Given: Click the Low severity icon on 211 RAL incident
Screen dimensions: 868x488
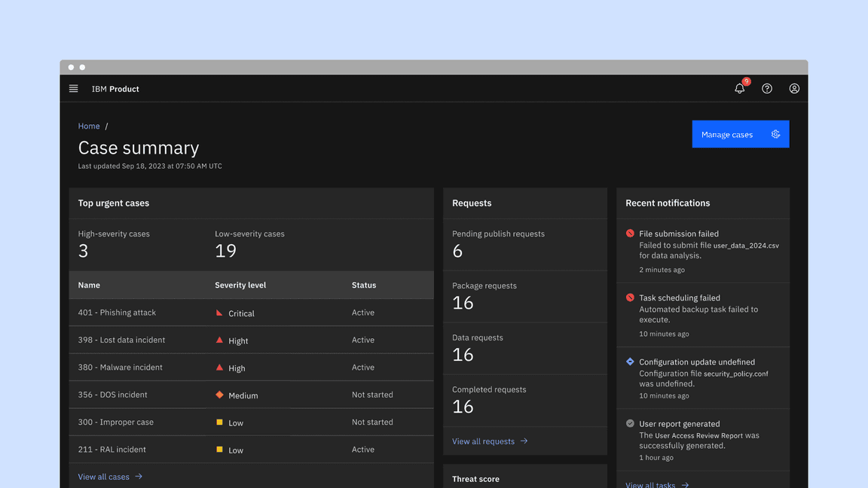Looking at the screenshot, I should click(219, 450).
